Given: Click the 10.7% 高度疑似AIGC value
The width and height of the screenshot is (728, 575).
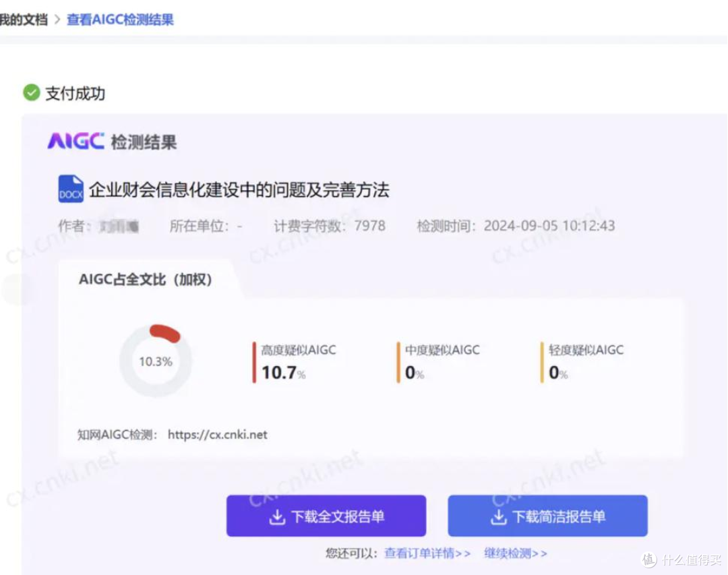Looking at the screenshot, I should point(283,373).
